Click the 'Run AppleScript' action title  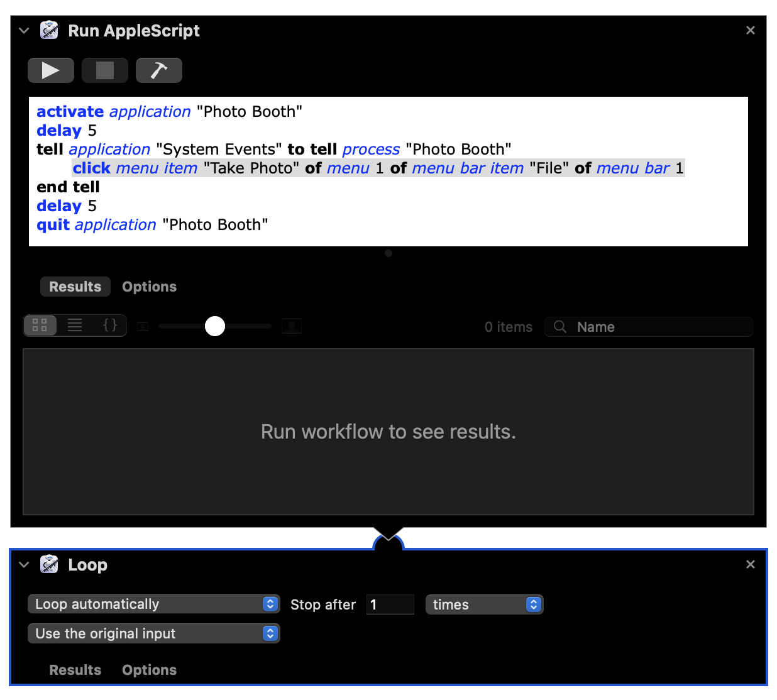pyautogui.click(x=134, y=31)
